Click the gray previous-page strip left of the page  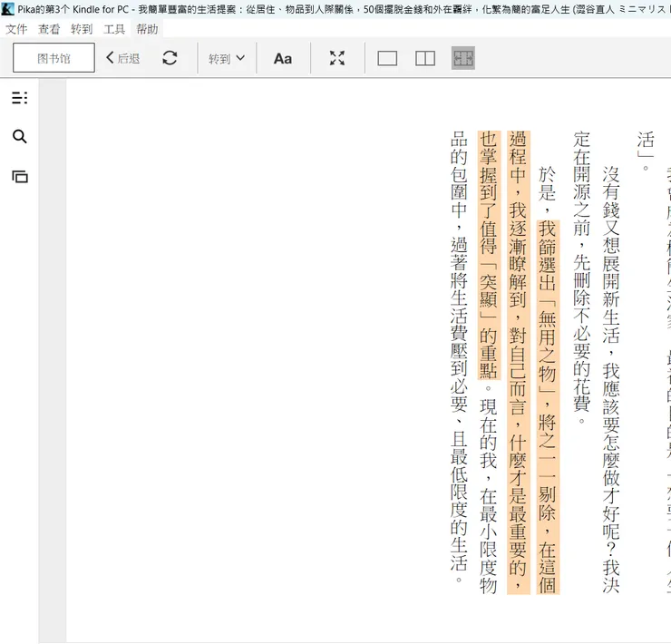(x=53, y=360)
